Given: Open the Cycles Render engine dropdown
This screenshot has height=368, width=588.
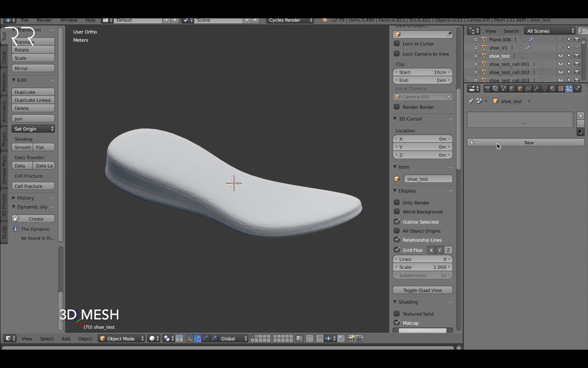Looking at the screenshot, I should [289, 20].
